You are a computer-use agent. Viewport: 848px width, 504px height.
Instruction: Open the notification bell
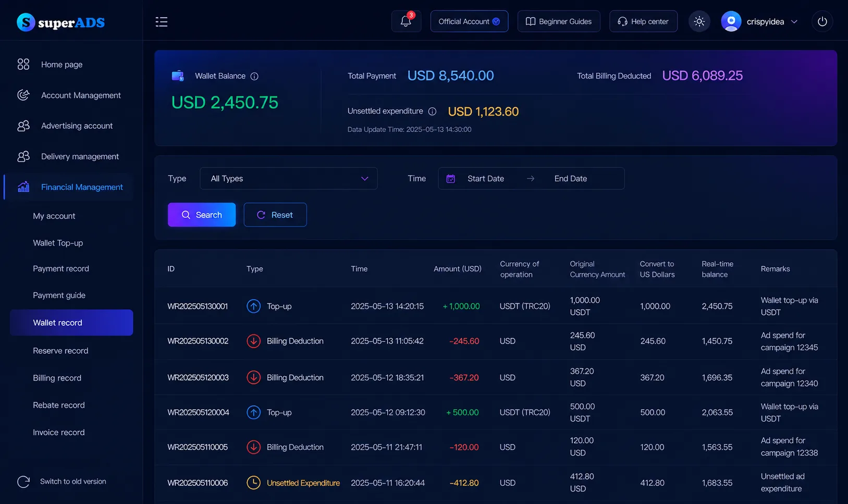pyautogui.click(x=406, y=21)
